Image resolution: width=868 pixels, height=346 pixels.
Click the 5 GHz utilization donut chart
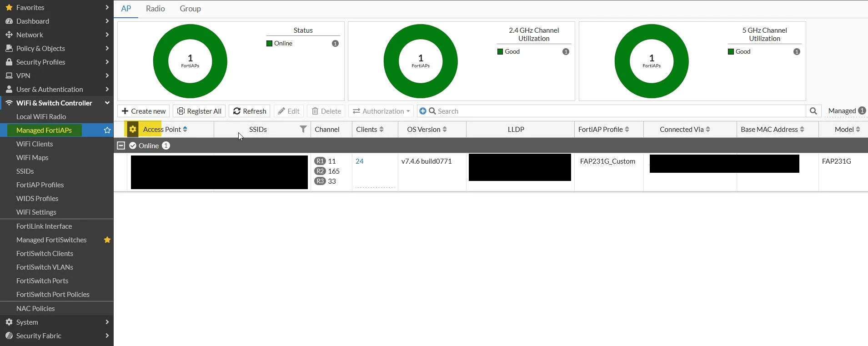[652, 61]
